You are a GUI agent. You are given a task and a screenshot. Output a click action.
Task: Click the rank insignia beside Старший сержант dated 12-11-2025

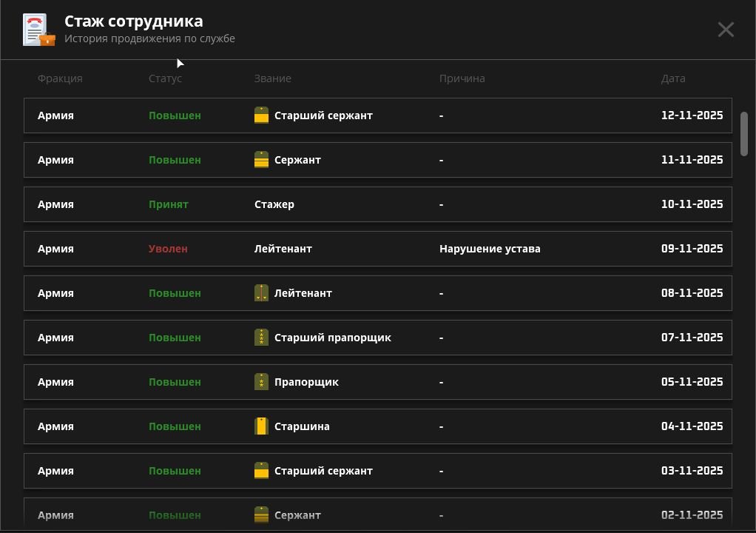click(261, 115)
